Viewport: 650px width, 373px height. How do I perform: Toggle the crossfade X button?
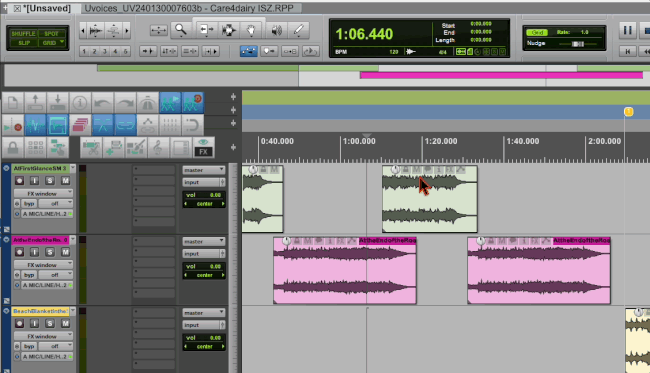(x=102, y=125)
